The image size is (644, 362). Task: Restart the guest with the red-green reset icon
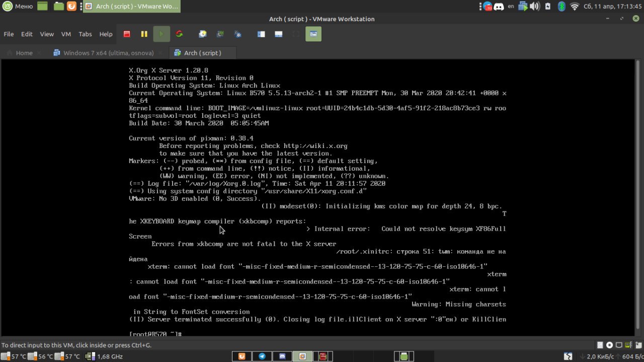coord(179,34)
